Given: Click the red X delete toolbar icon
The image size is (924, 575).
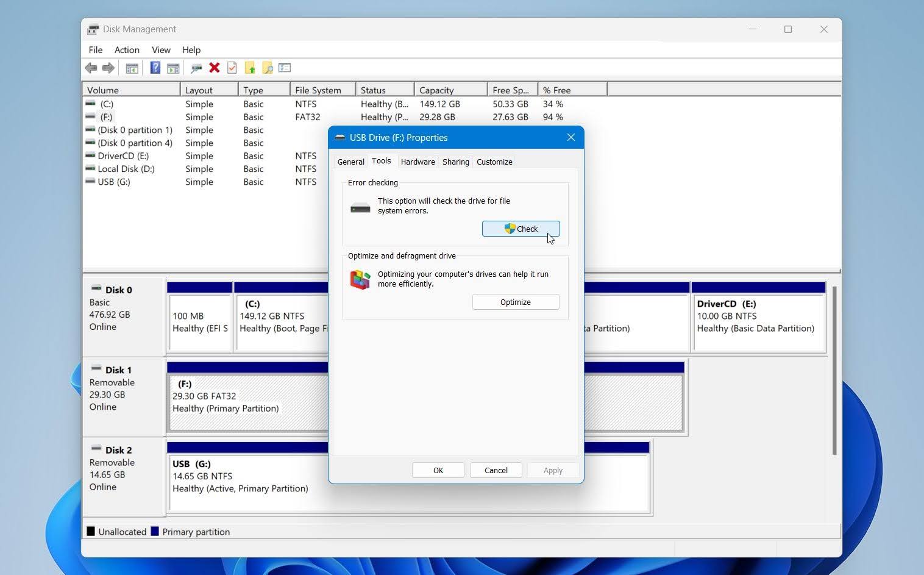Looking at the screenshot, I should tap(214, 68).
